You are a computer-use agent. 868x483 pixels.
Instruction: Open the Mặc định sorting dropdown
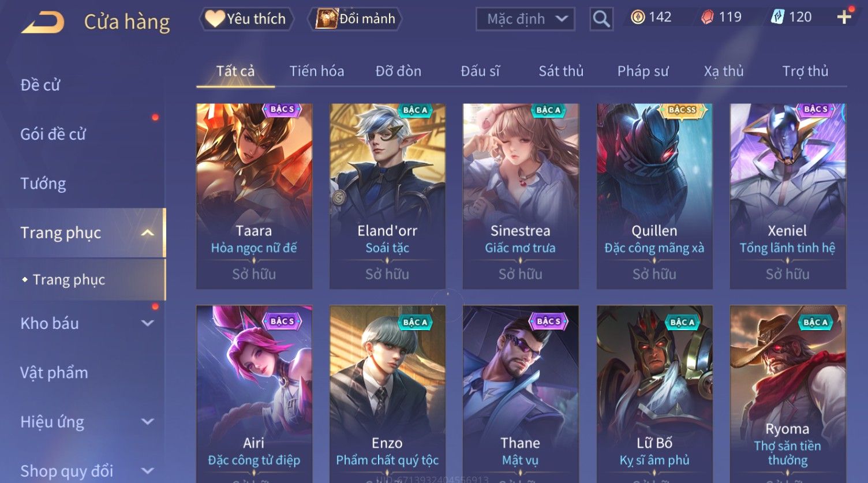(525, 19)
